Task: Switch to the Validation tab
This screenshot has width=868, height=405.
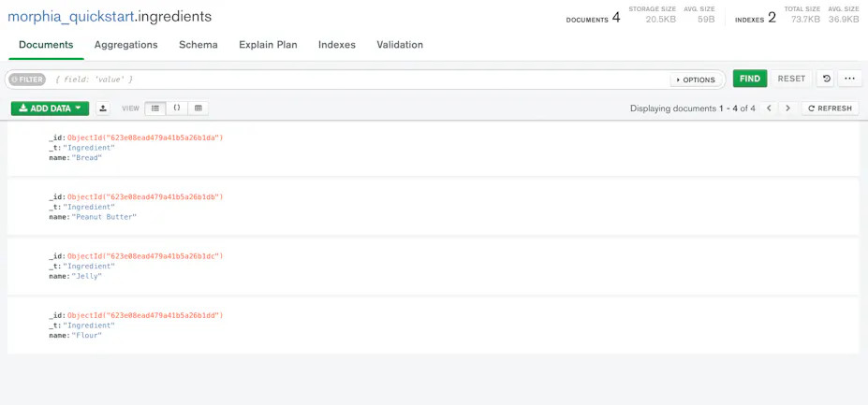Action: tap(400, 45)
